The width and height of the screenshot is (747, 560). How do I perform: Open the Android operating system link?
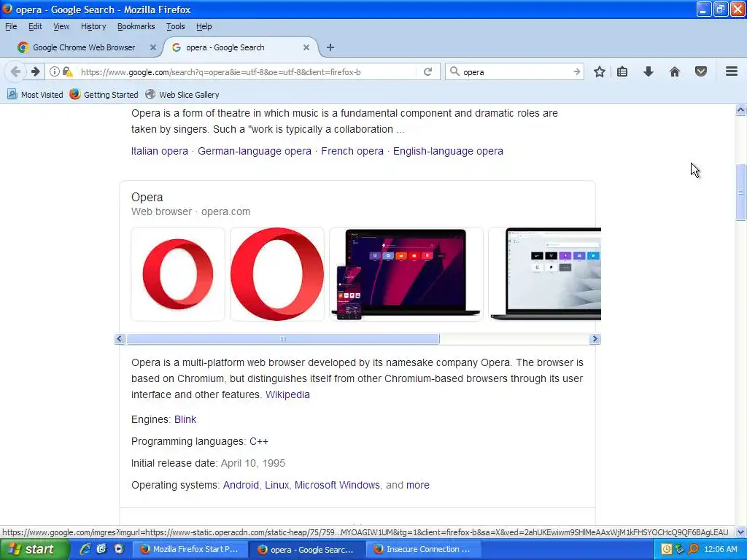[x=241, y=485]
